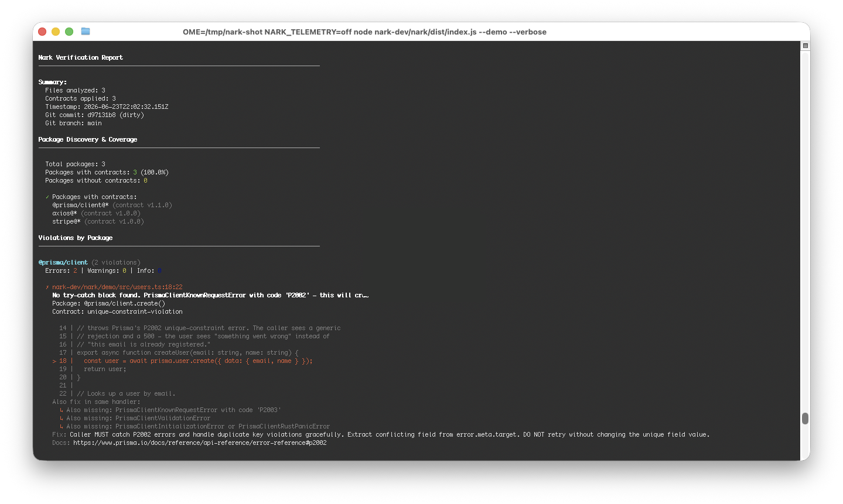Click 'Packages with contracts: 3 (100.0%)' line
The width and height of the screenshot is (843, 504).
[107, 172]
